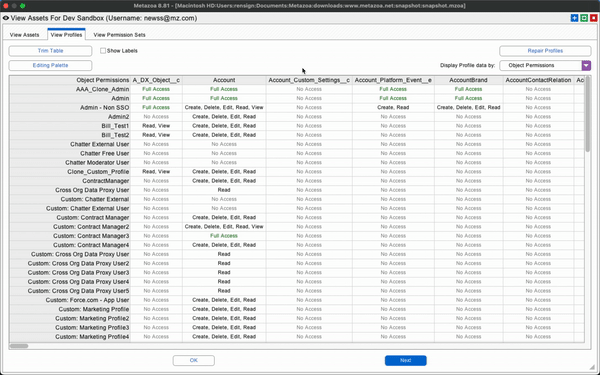Select the Custom: Cross Org Data Proxy User5 row
This screenshot has width=600, height=375.
coord(70,291)
